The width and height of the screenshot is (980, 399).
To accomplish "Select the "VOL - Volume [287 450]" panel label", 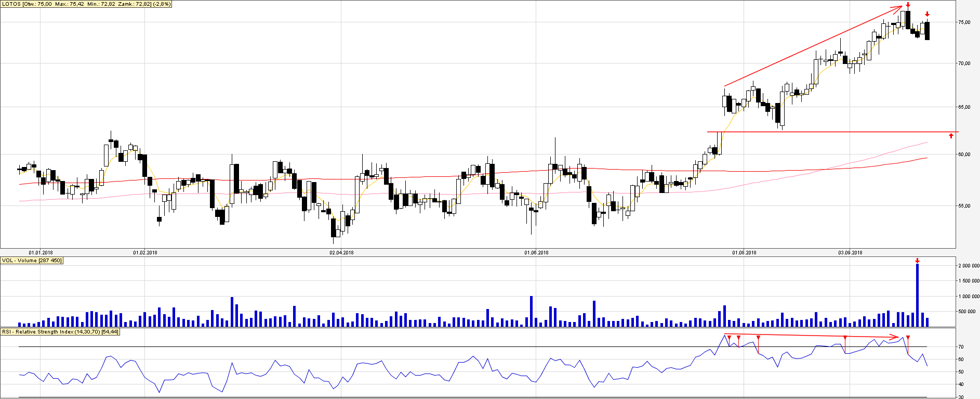I will click(32, 261).
